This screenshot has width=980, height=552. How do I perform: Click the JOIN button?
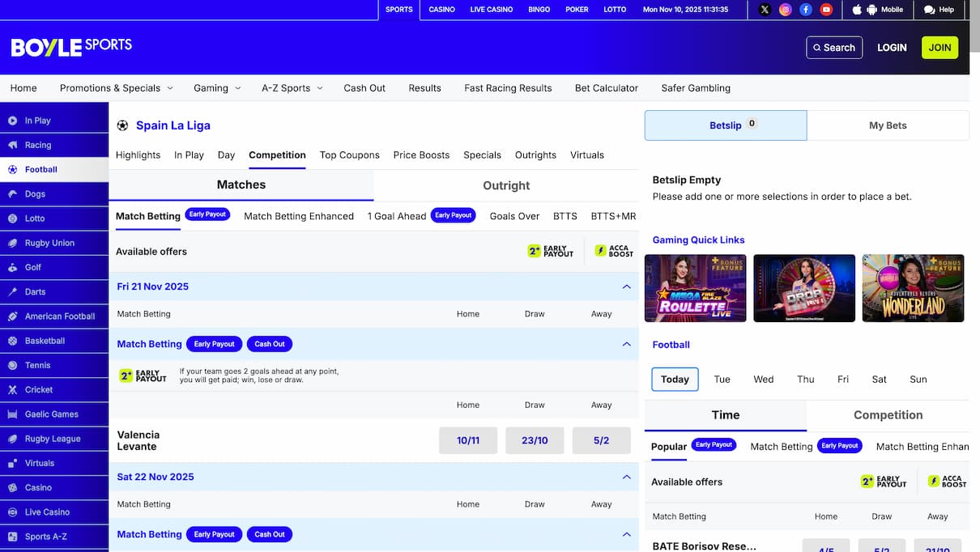pos(940,48)
